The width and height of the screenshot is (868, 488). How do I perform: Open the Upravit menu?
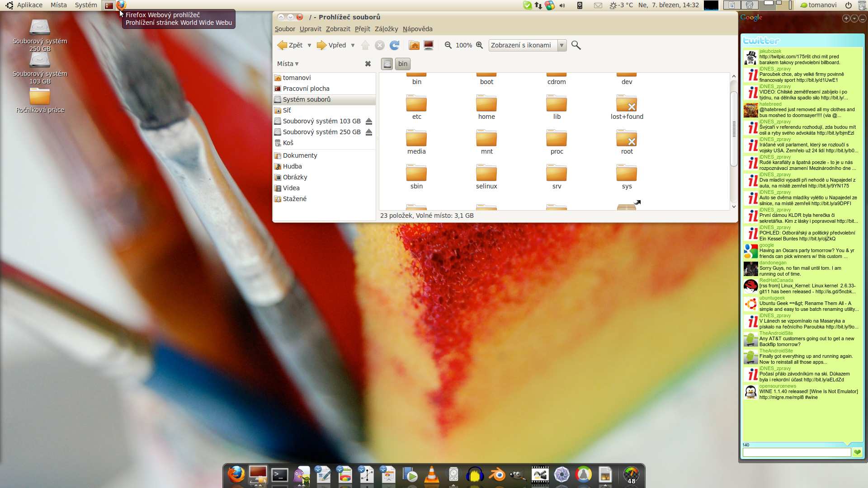(x=310, y=29)
